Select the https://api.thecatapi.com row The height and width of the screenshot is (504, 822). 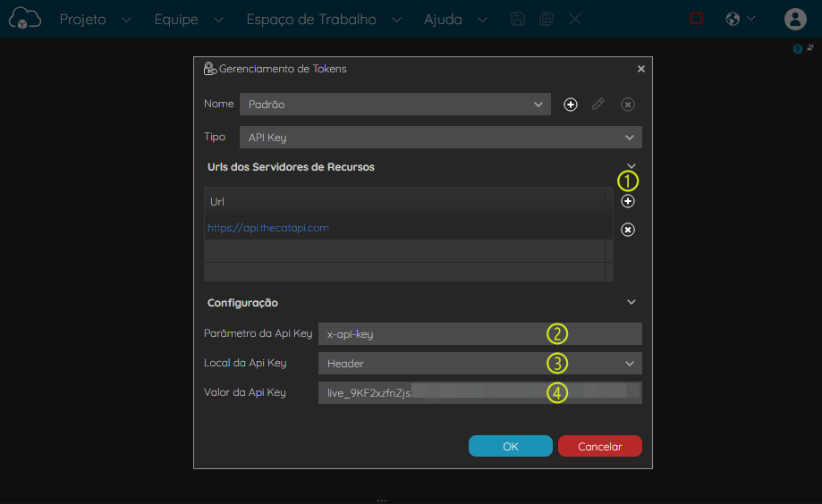(x=409, y=228)
